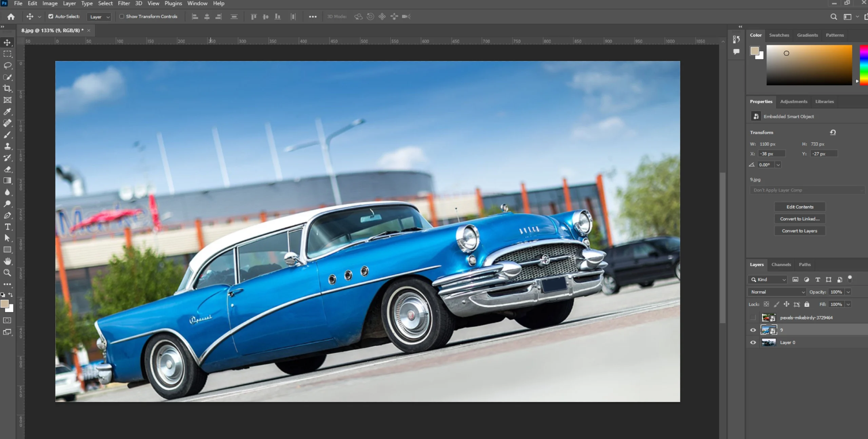Toggle lock position icon
Viewport: 868px width, 439px height.
[786, 304]
